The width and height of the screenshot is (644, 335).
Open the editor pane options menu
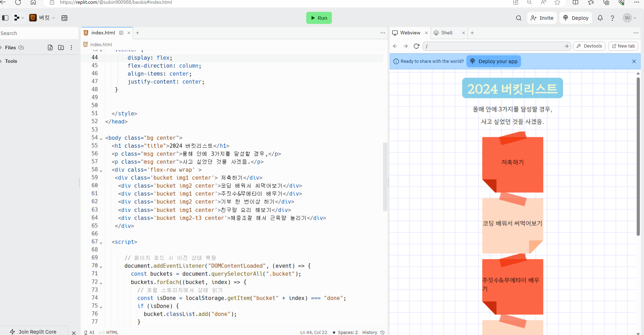click(x=383, y=33)
